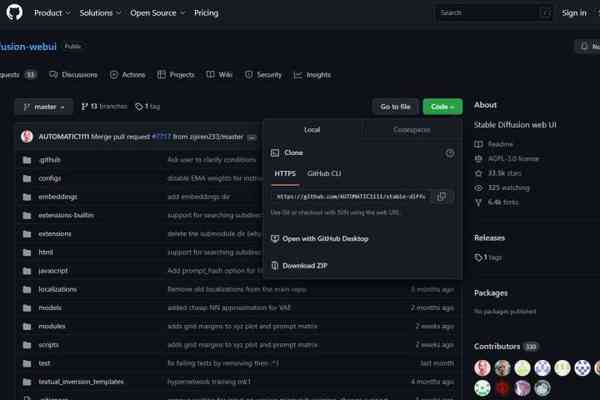Switch to the Codespaces tab
The image size is (600, 400).
point(411,130)
